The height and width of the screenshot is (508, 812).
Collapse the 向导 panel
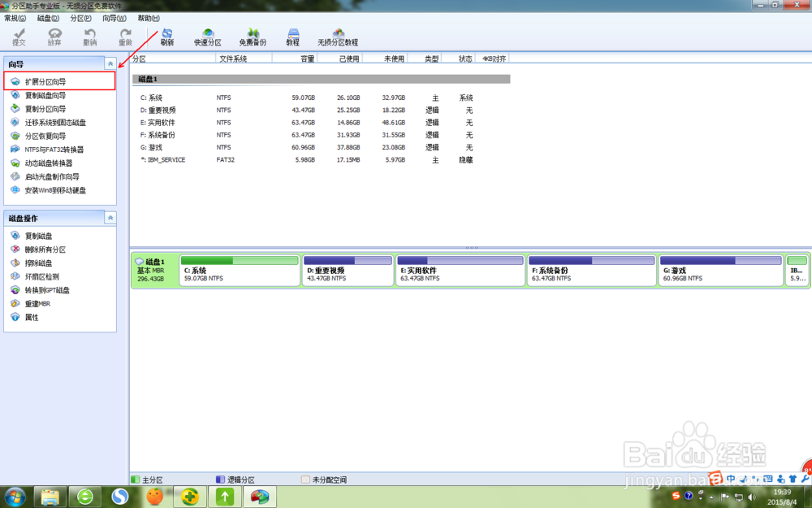pos(110,63)
